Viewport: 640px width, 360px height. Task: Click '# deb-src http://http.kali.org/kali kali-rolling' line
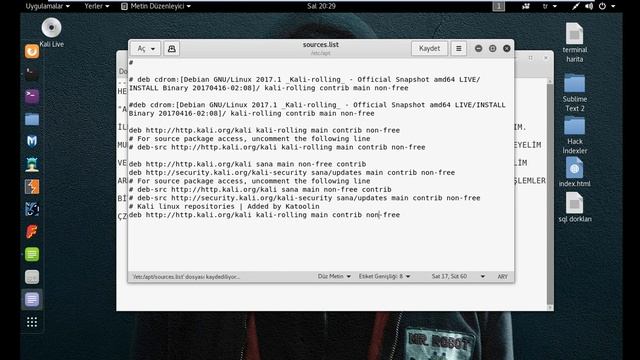tap(277, 147)
